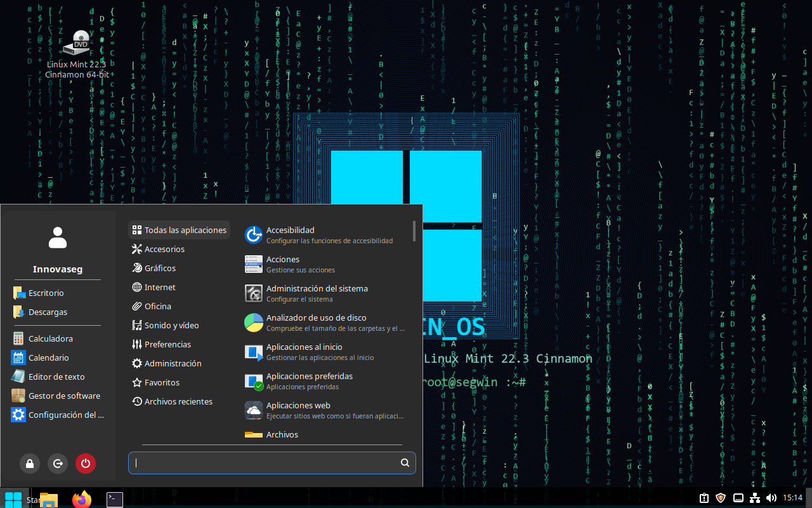
Task: Click the Innovaseg username label
Action: coord(58,269)
